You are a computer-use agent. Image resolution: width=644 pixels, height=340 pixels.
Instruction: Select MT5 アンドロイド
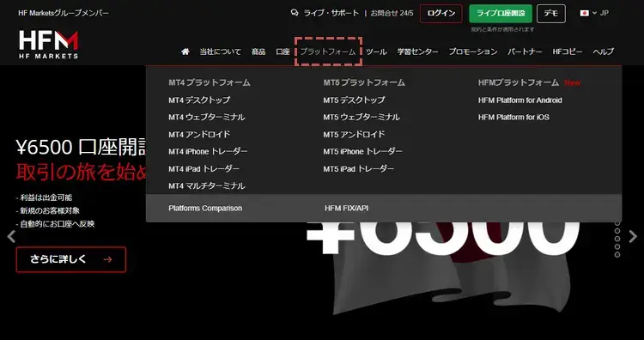tap(354, 135)
